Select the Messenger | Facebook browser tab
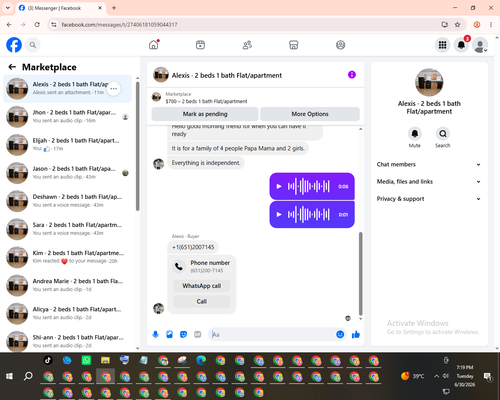The image size is (500, 400). [60, 8]
